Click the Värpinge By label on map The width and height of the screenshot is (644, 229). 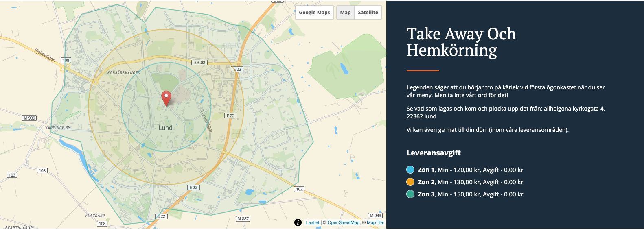[x=58, y=128]
